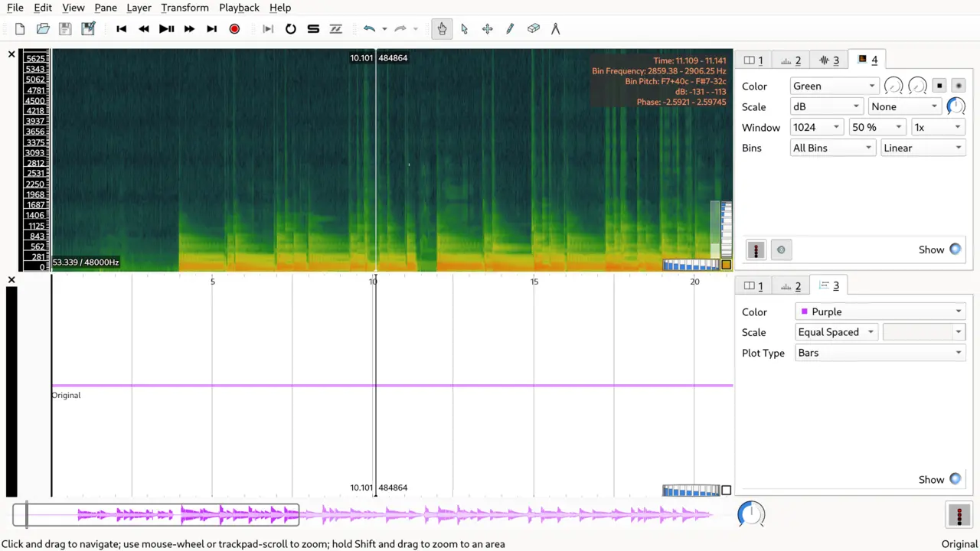Click the 15 second mark on the ruler

pos(534,282)
